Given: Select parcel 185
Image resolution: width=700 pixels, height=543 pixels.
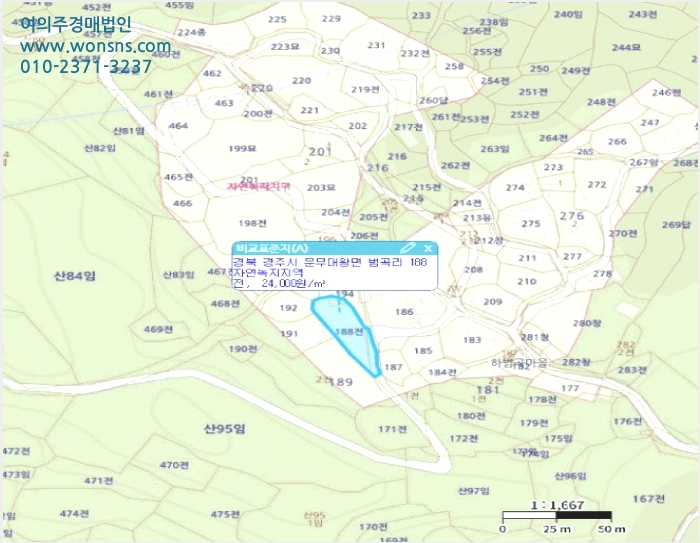Looking at the screenshot, I should point(423,351).
